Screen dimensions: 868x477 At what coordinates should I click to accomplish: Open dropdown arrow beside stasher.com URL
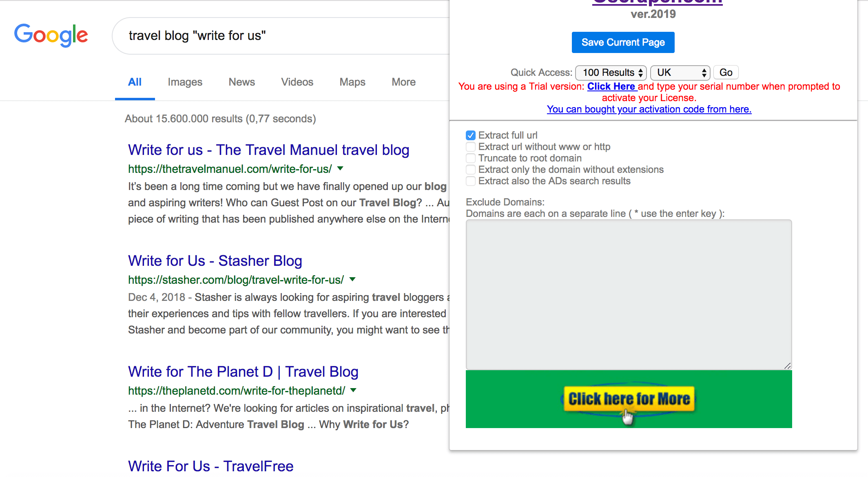click(x=353, y=279)
